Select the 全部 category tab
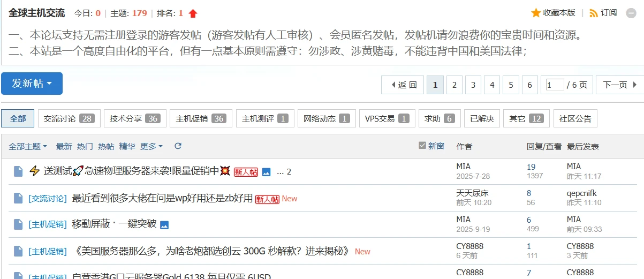The image size is (644, 279). pyautogui.click(x=18, y=118)
